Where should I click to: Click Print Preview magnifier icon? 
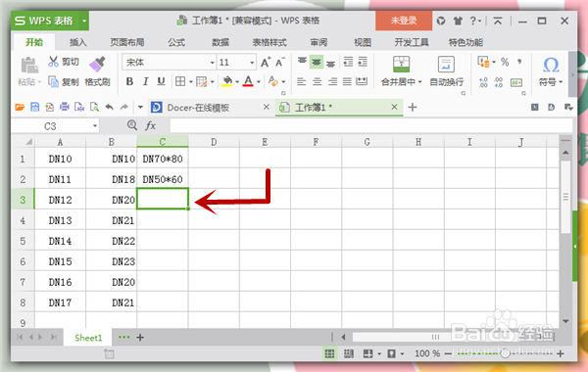click(x=94, y=107)
